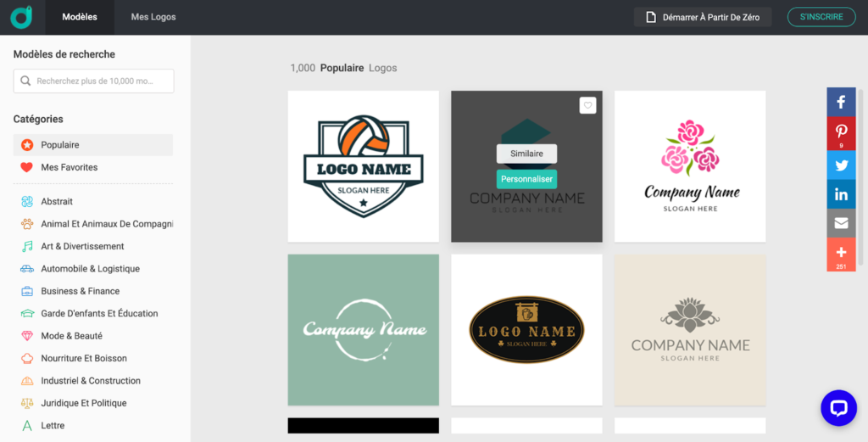Click the S'INSCRIRE button
Screen dimensions: 868x442
pyautogui.click(x=821, y=17)
